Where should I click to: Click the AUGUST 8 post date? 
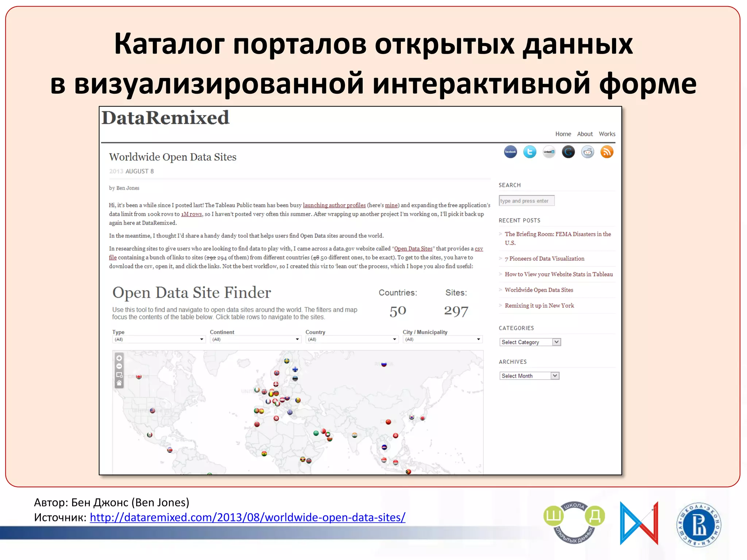click(x=139, y=171)
